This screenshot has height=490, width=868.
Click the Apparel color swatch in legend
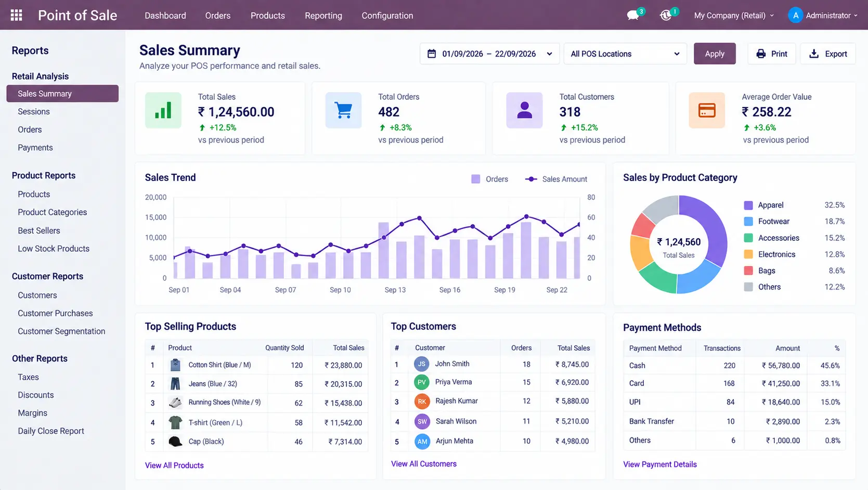coord(748,205)
